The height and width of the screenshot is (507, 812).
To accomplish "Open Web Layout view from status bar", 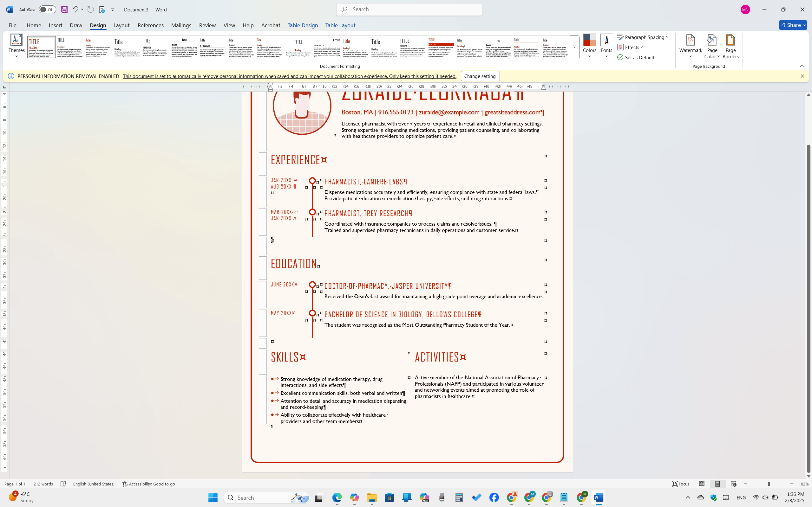I will point(733,484).
